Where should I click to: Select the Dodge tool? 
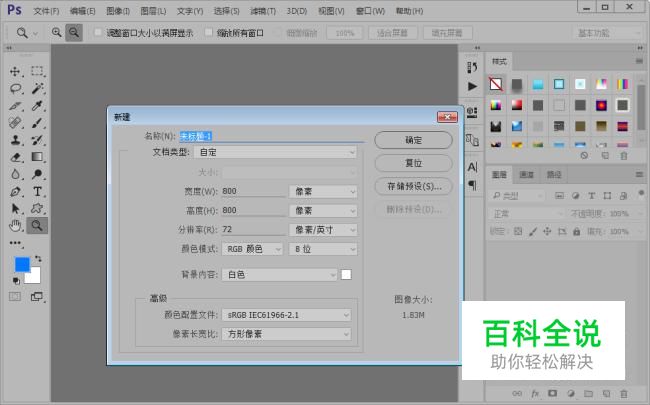(x=37, y=174)
